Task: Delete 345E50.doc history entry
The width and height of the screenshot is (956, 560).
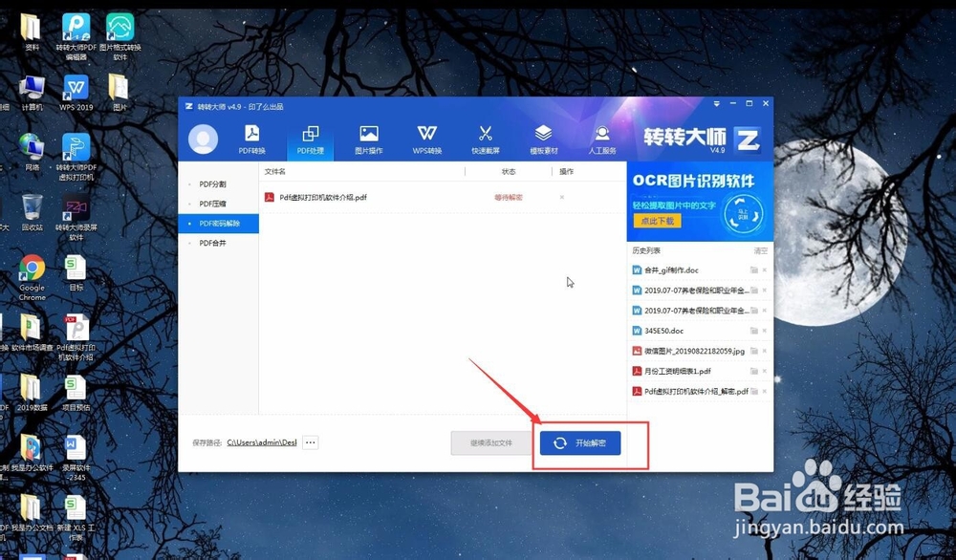Action: (x=765, y=331)
